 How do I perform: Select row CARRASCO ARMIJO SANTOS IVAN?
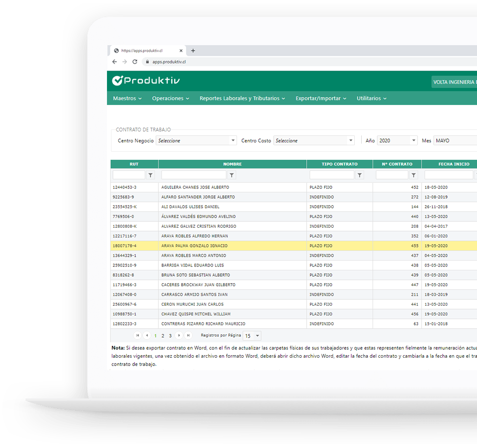(294, 294)
